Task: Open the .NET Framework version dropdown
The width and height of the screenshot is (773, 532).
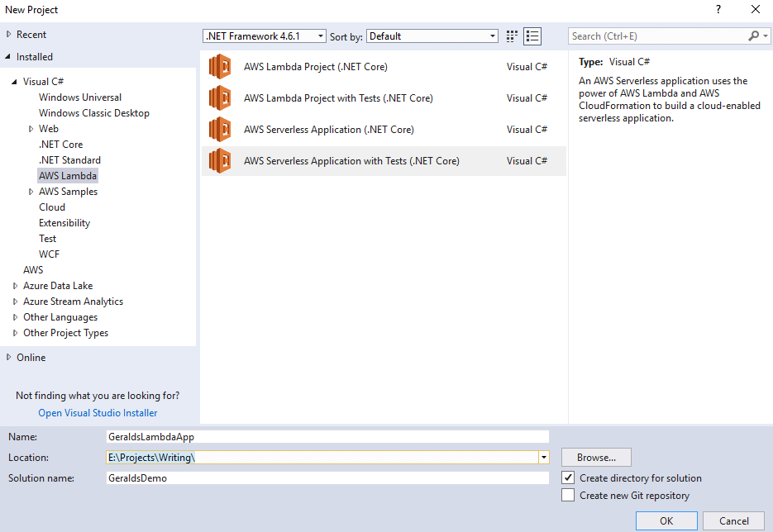Action: click(265, 36)
